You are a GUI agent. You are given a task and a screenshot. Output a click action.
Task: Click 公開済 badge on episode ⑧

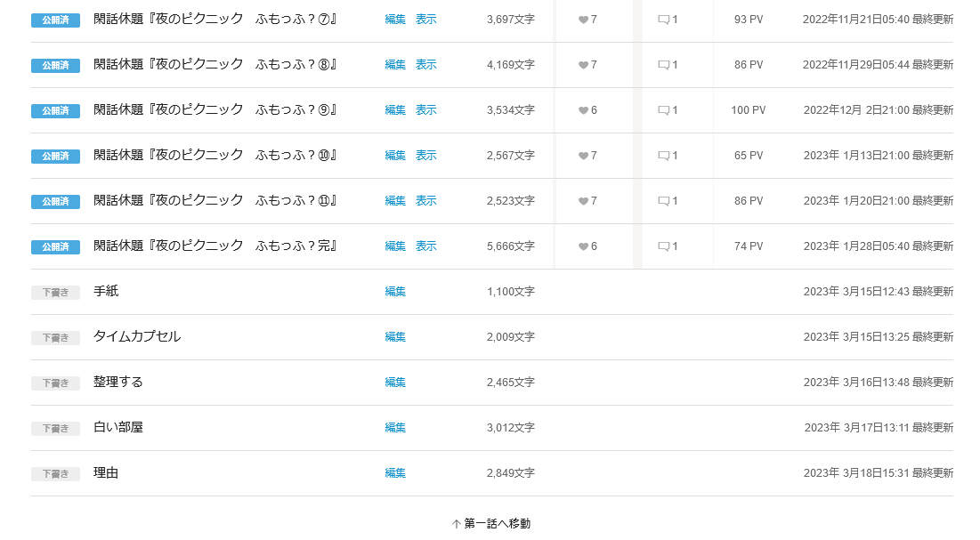(55, 65)
